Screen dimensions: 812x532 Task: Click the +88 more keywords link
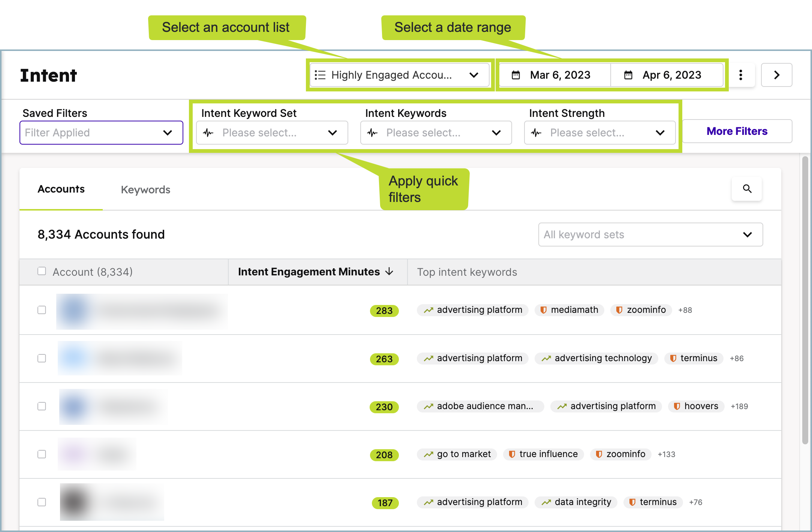(685, 310)
